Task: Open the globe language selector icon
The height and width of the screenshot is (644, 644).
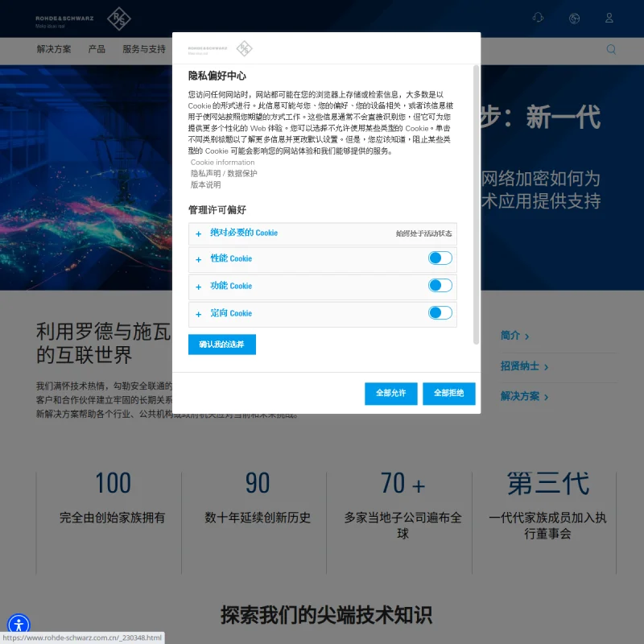Action: coord(574,18)
